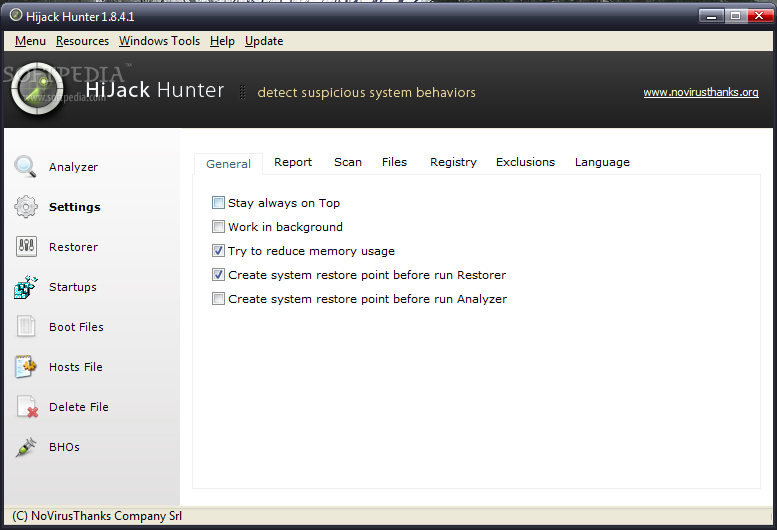Image resolution: width=777 pixels, height=530 pixels.
Task: Click the Boot Files document icon
Action: (26, 326)
